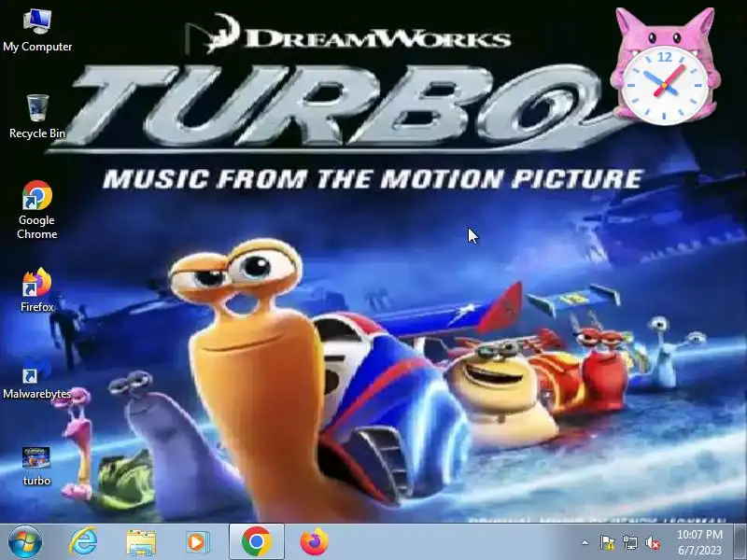Open Firefox from the taskbar
The image size is (747, 560).
click(315, 542)
